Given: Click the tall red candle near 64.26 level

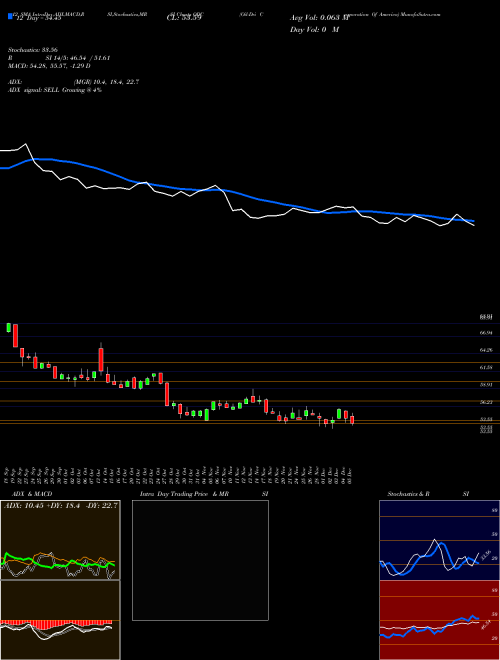Looking at the screenshot, I should click(101, 360).
